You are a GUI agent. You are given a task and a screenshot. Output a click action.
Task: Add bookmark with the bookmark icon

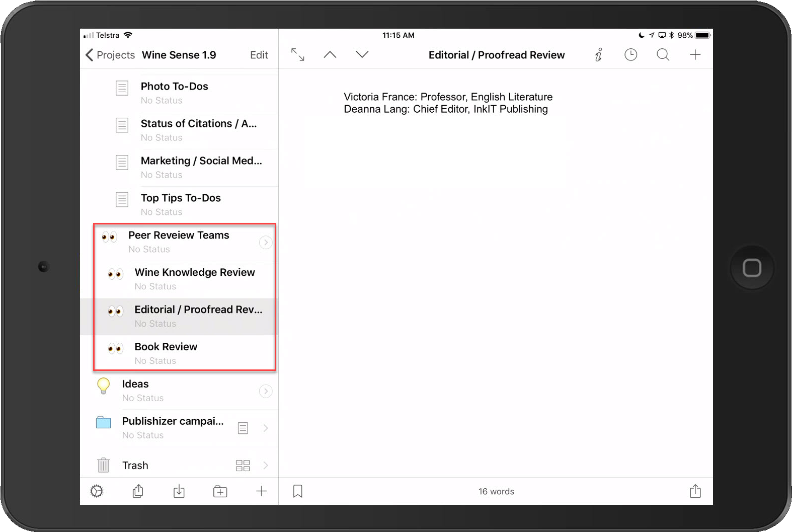point(298,491)
